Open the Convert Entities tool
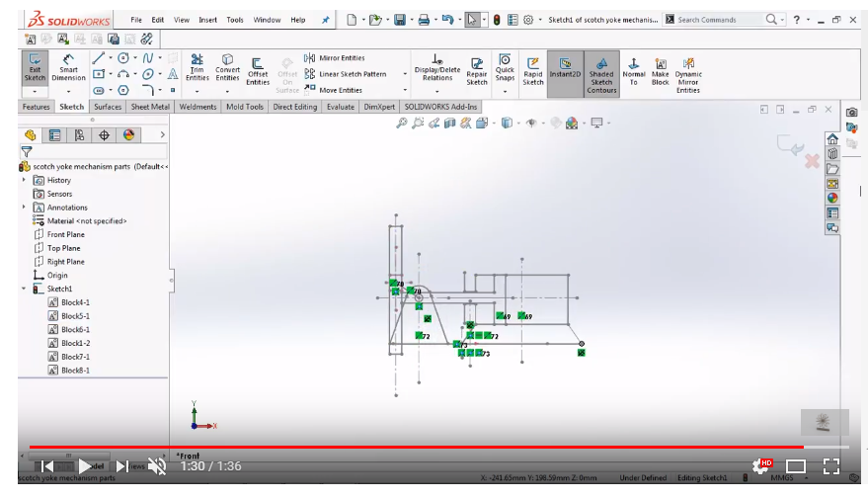868x499 pixels. coord(228,68)
